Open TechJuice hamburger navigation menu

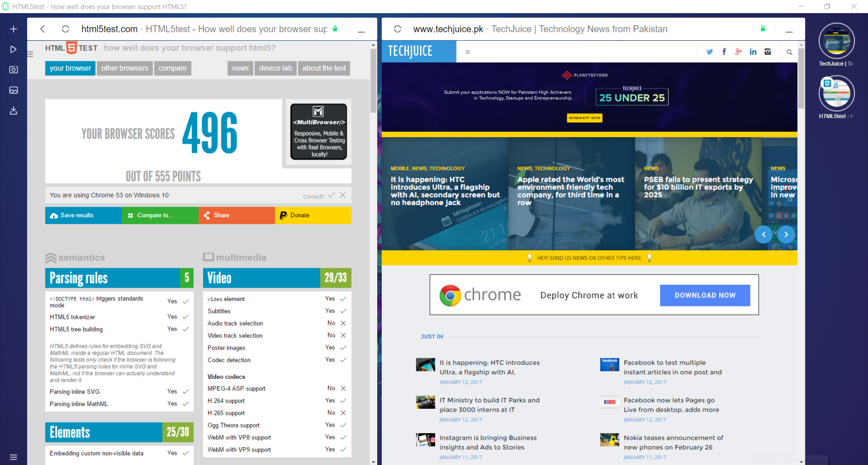click(x=467, y=52)
